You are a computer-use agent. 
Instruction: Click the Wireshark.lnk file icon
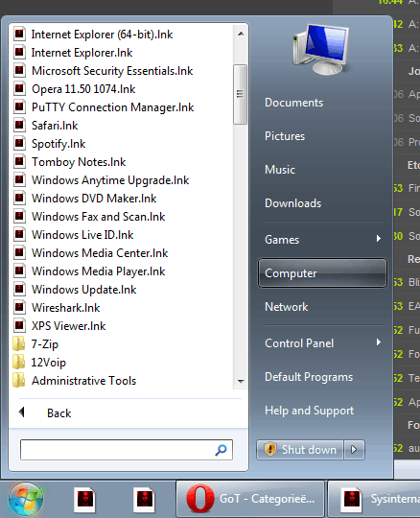pos(19,307)
